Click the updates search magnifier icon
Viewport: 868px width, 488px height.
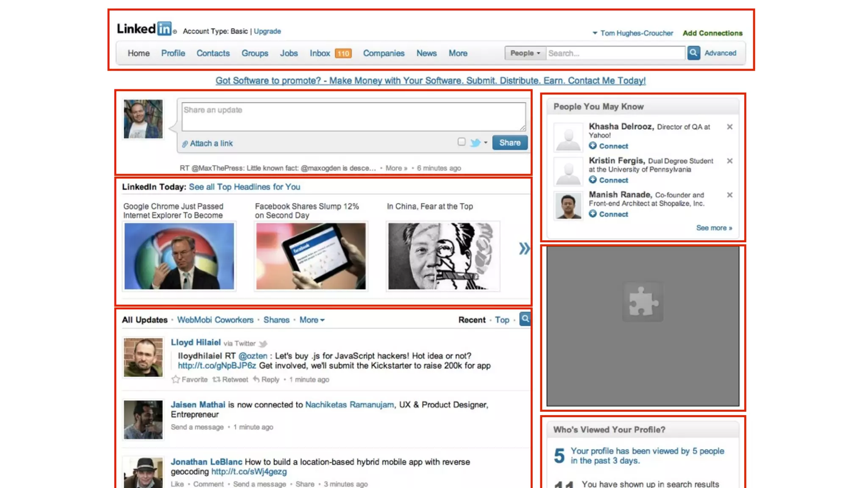(525, 319)
